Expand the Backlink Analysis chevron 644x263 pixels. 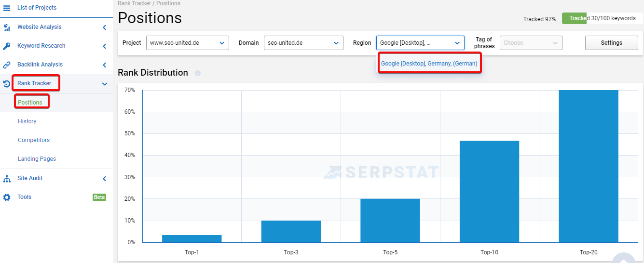point(105,65)
